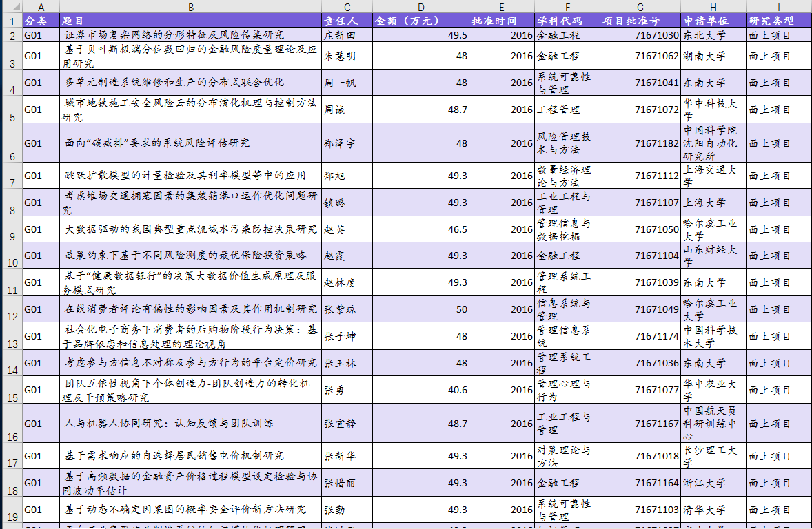The width and height of the screenshot is (812, 529).
Task: Click header cell 金额（万元）
Action: pyautogui.click(x=420, y=21)
